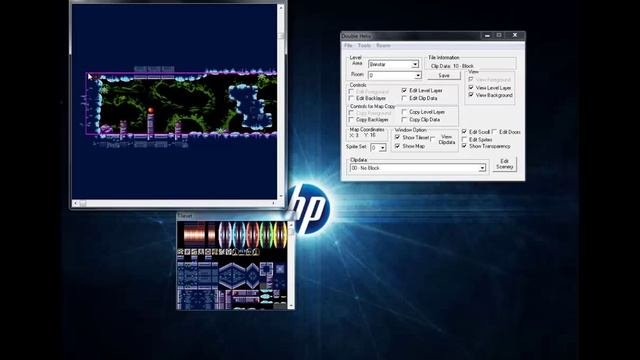Open the Tools menu
640x360 pixels.
(364, 46)
